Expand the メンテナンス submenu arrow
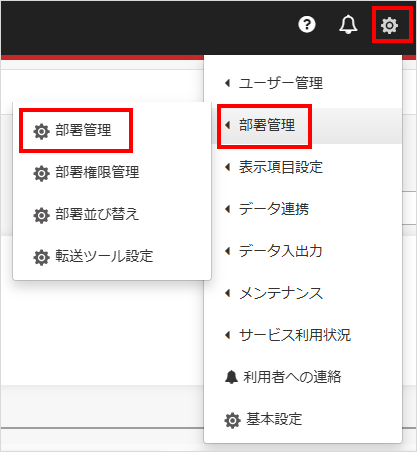The height and width of the screenshot is (452, 417). coord(228,293)
